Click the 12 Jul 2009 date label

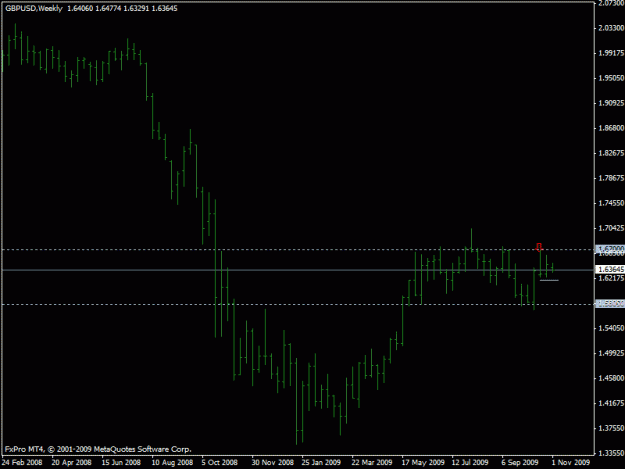470,463
